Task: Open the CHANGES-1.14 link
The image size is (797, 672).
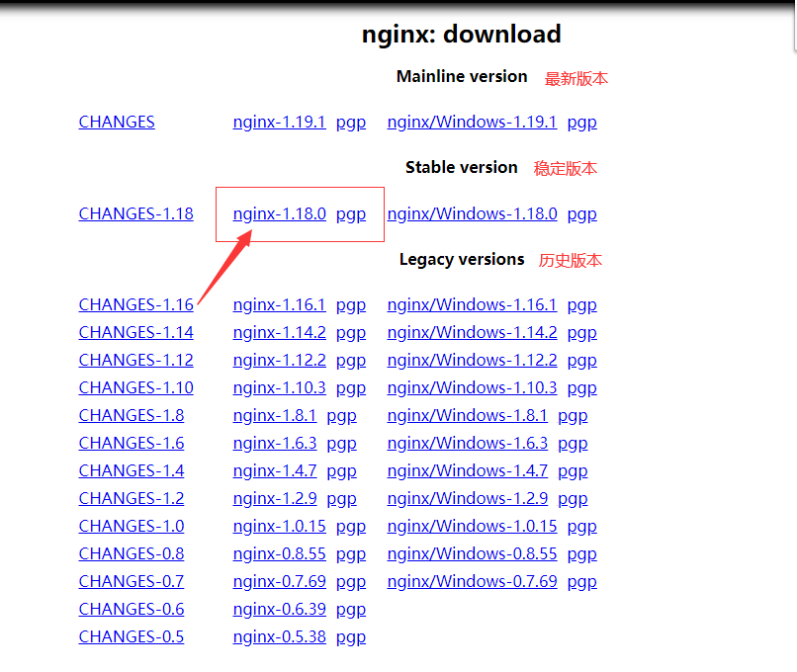Action: tap(135, 332)
